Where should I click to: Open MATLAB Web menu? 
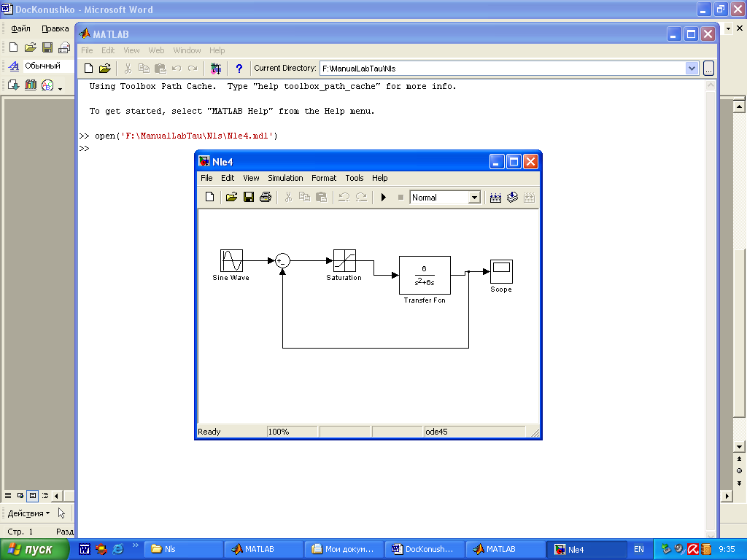(156, 50)
